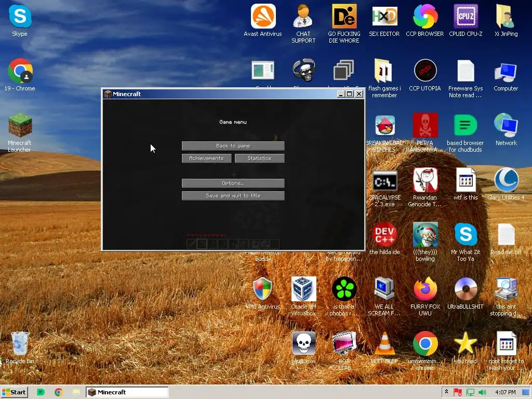
Task: Select the Glary Utilities 4 icon
Action: click(x=506, y=184)
